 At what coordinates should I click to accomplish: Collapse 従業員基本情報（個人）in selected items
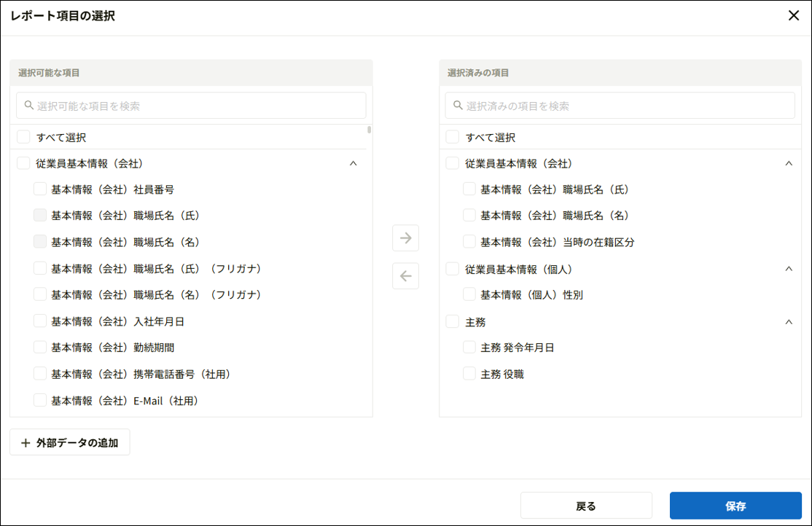789,268
